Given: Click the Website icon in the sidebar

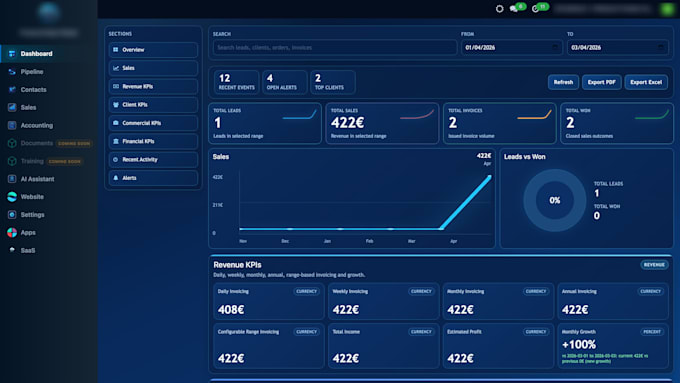Looking at the screenshot, I should tap(12, 196).
